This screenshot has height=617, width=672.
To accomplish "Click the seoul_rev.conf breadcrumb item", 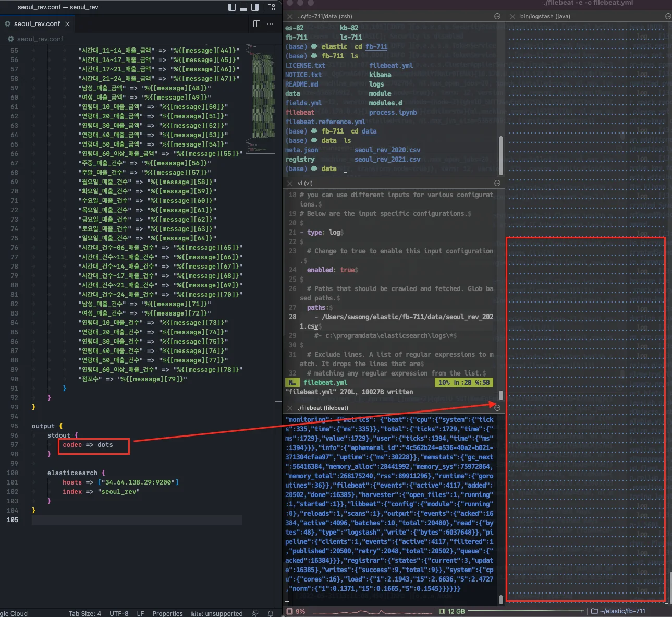I will tap(40, 39).
